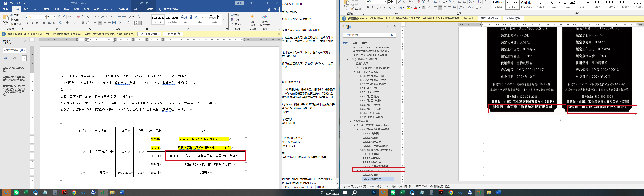The width and height of the screenshot is (644, 196).
Task: Open the phonetic guide (wén) in 文档1 Word
Action: [x=83, y=17]
